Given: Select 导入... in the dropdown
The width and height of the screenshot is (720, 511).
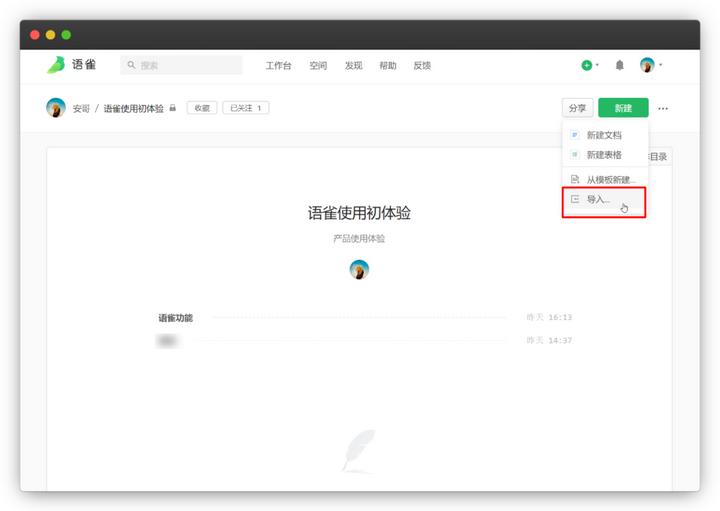Looking at the screenshot, I should coord(604,200).
